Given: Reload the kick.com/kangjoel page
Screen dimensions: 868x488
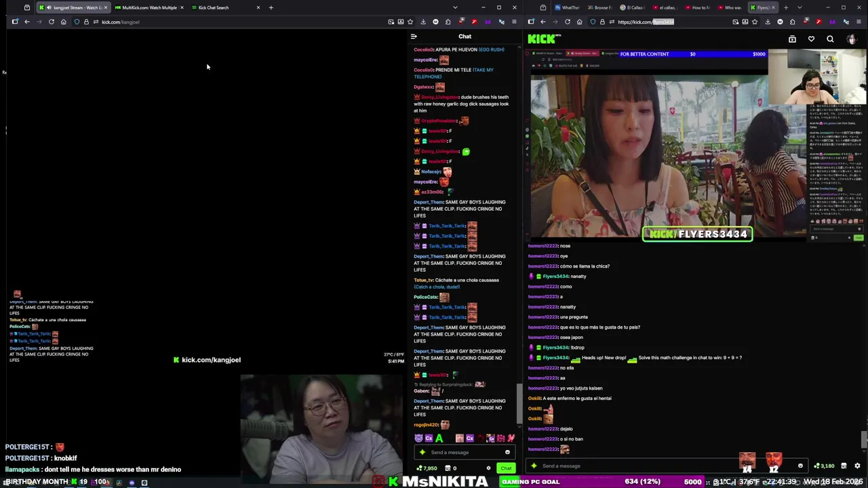Looking at the screenshot, I should (x=52, y=22).
